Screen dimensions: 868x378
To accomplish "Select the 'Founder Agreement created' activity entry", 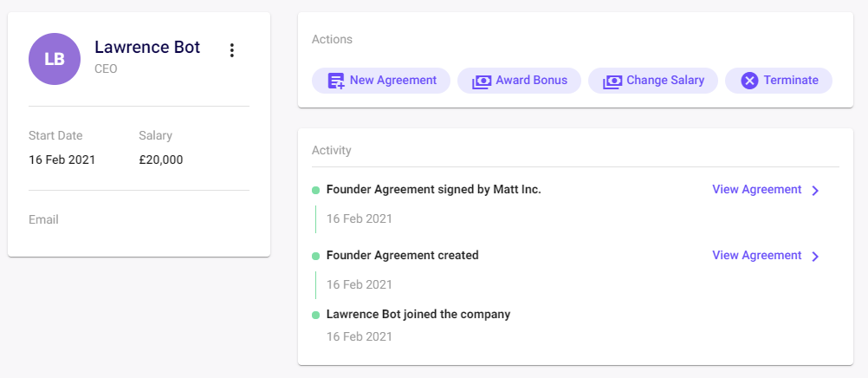I will (402, 255).
